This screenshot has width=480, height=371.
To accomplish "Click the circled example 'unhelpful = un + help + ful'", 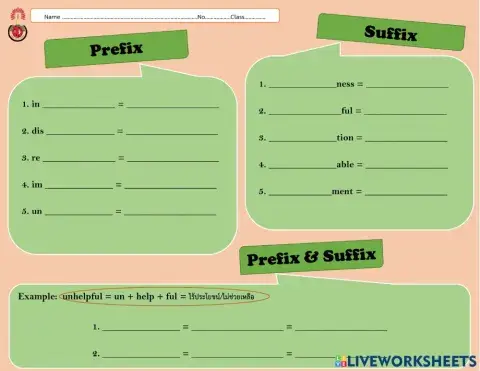I will [165, 296].
